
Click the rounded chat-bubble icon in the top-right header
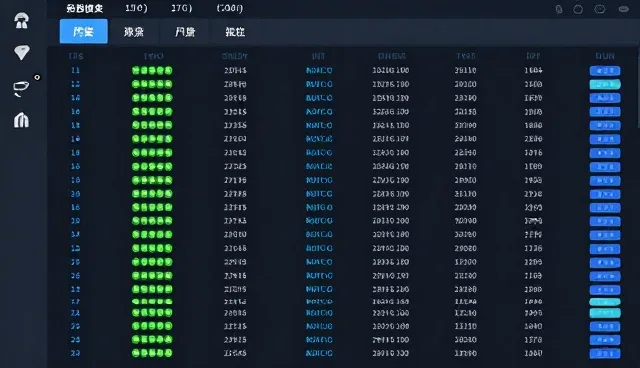pyautogui.click(x=600, y=9)
